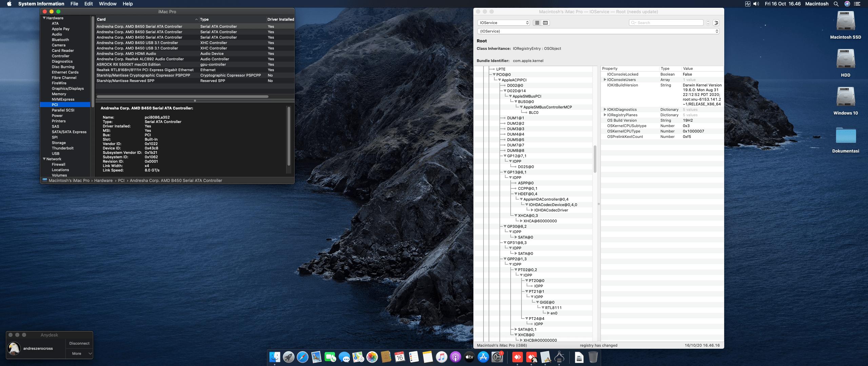The width and height of the screenshot is (868, 366).
Task: Open Music app in dock
Action: (x=441, y=357)
